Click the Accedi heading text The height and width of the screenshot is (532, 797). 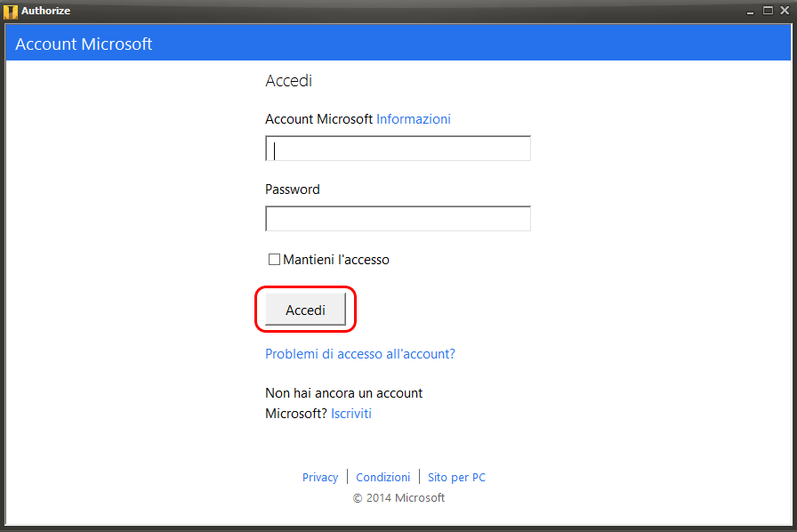pos(289,80)
